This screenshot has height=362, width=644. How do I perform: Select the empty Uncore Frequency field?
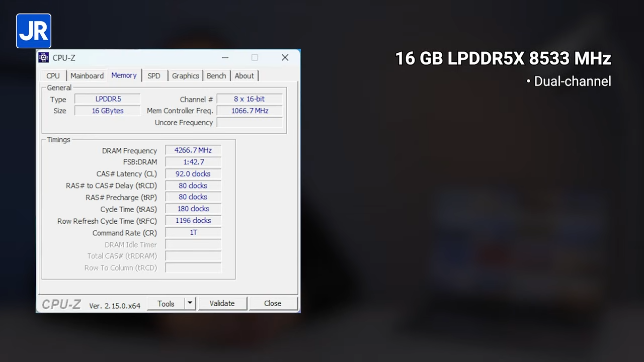pos(249,122)
